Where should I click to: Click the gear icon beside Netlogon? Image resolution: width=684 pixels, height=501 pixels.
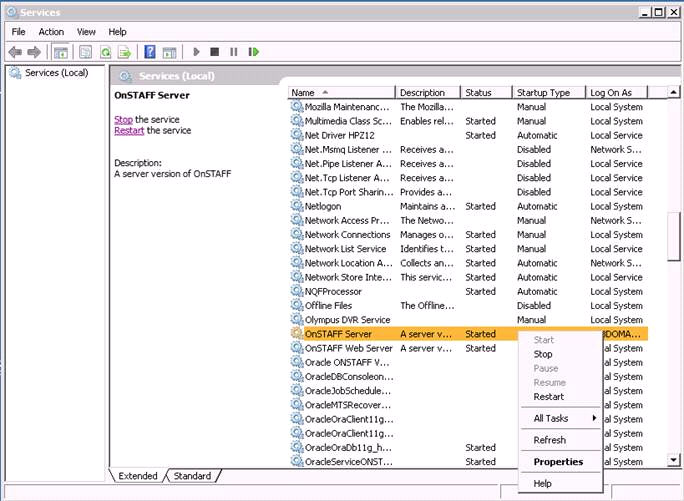coord(297,206)
